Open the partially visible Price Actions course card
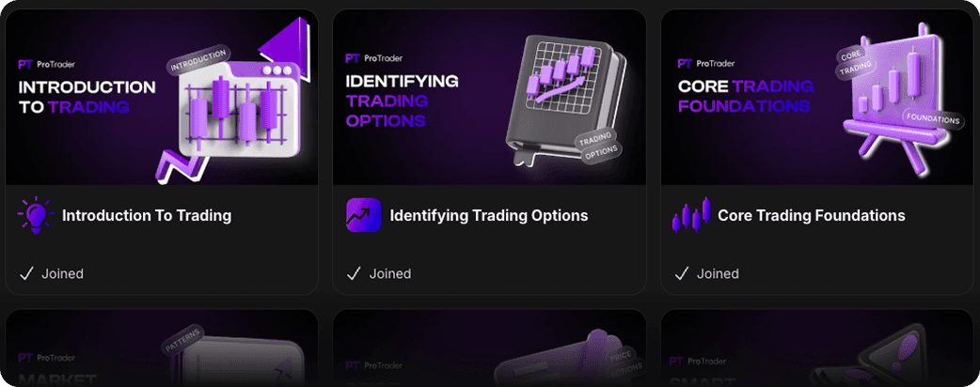Viewport: 980px width, 387px height. coord(489,348)
